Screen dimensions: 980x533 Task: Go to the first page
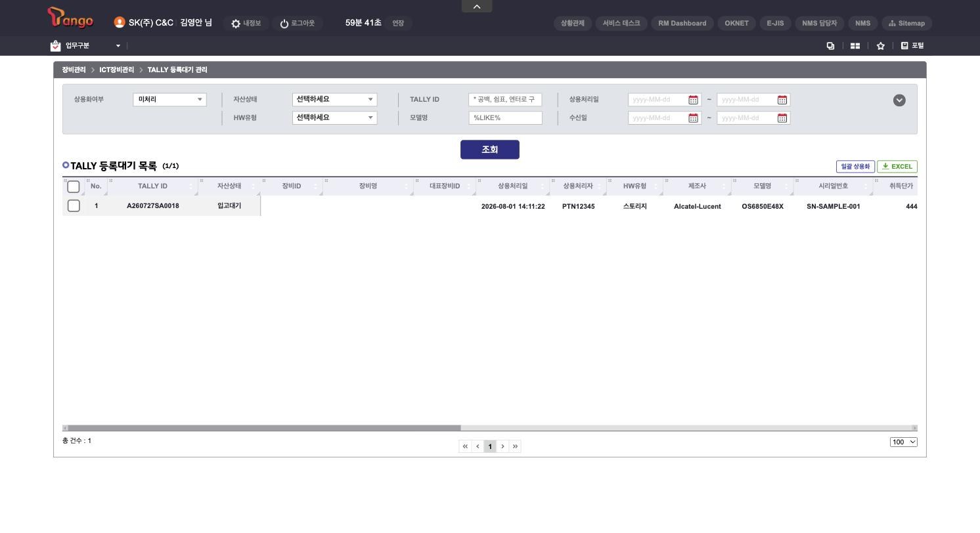point(465,446)
